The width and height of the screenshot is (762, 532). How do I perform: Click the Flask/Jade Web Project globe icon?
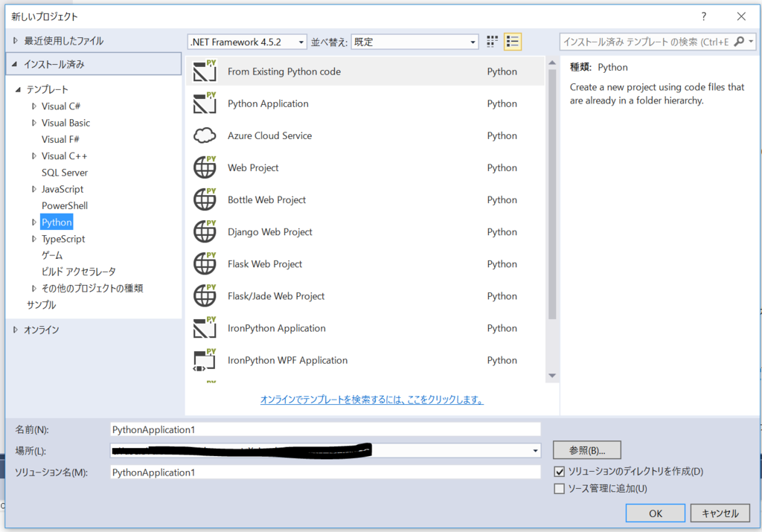click(205, 295)
